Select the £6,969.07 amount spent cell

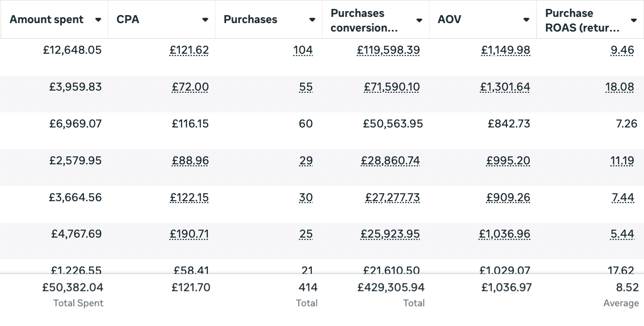[x=76, y=123]
